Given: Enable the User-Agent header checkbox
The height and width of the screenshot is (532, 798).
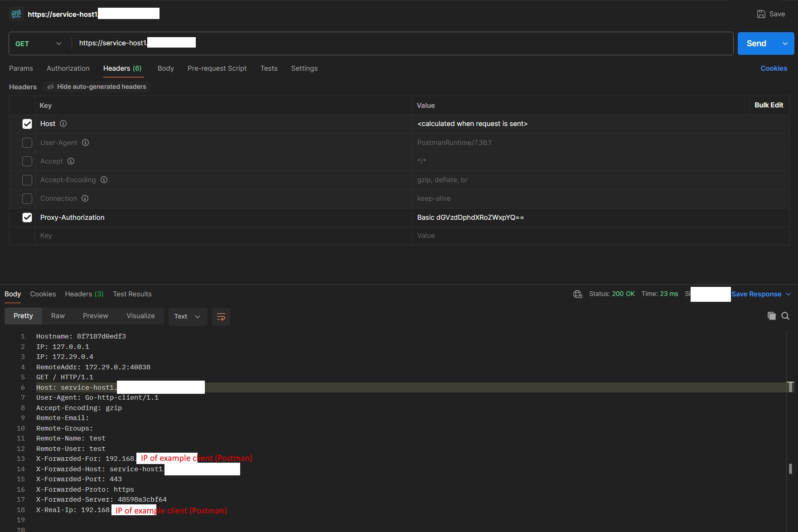Looking at the screenshot, I should [x=27, y=143].
